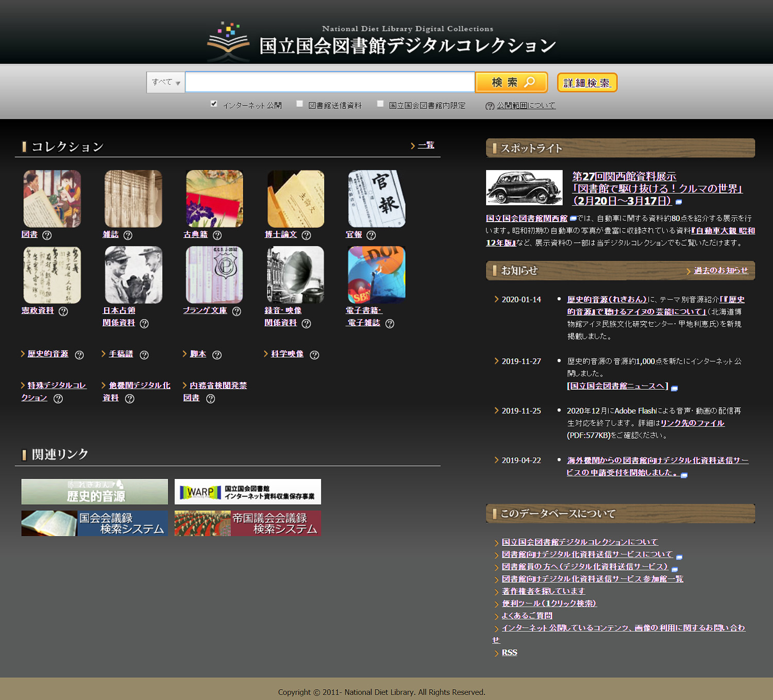Click help icon next to 内務省検閲発禁図書
The height and width of the screenshot is (700, 773).
click(210, 398)
